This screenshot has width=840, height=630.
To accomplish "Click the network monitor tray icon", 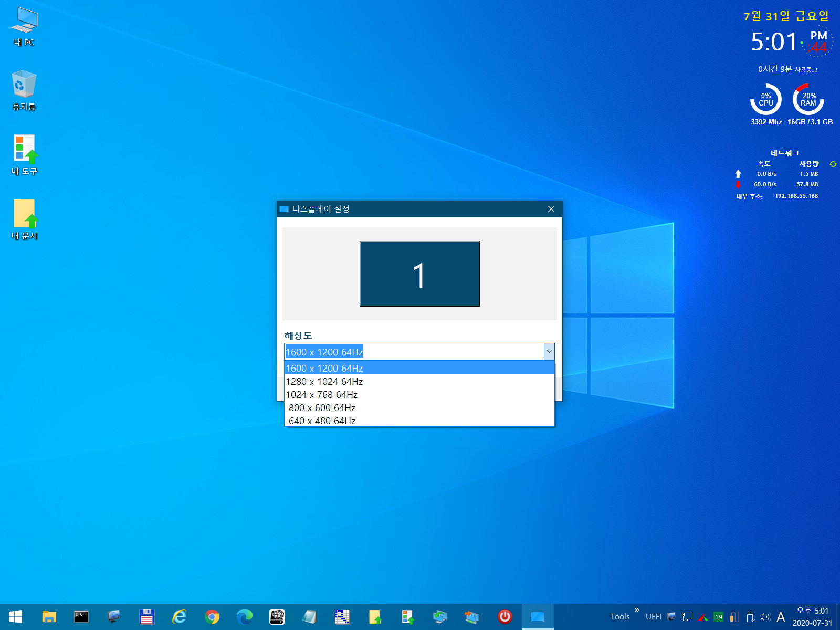I will click(687, 617).
